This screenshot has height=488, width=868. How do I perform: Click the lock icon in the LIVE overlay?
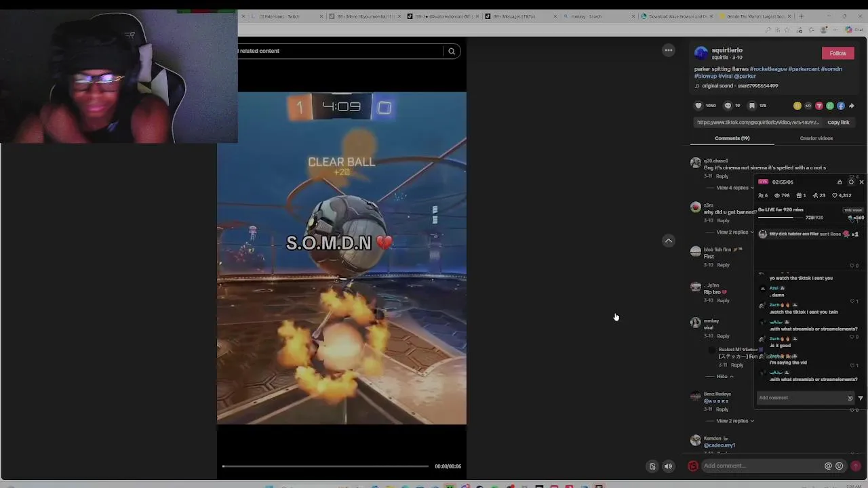tap(840, 182)
